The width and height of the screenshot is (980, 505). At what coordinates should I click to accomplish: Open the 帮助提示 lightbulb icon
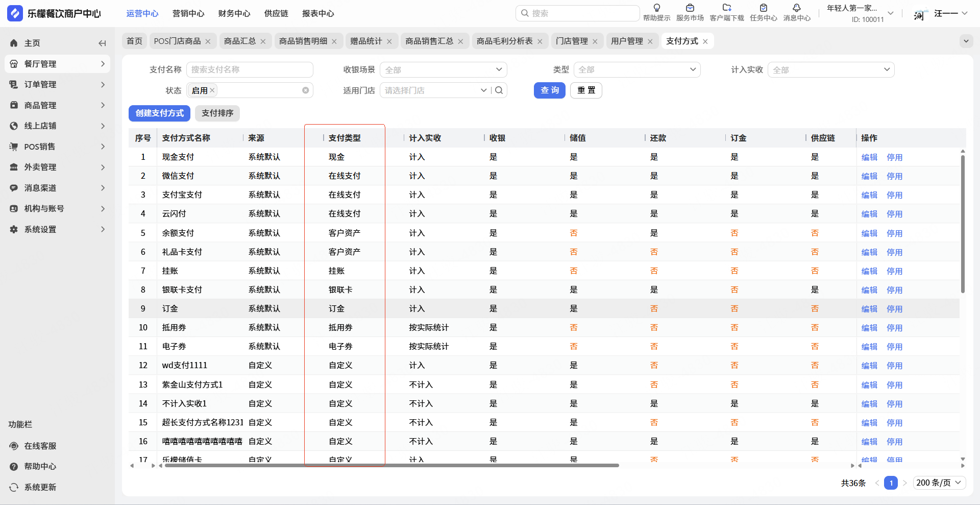[656, 8]
